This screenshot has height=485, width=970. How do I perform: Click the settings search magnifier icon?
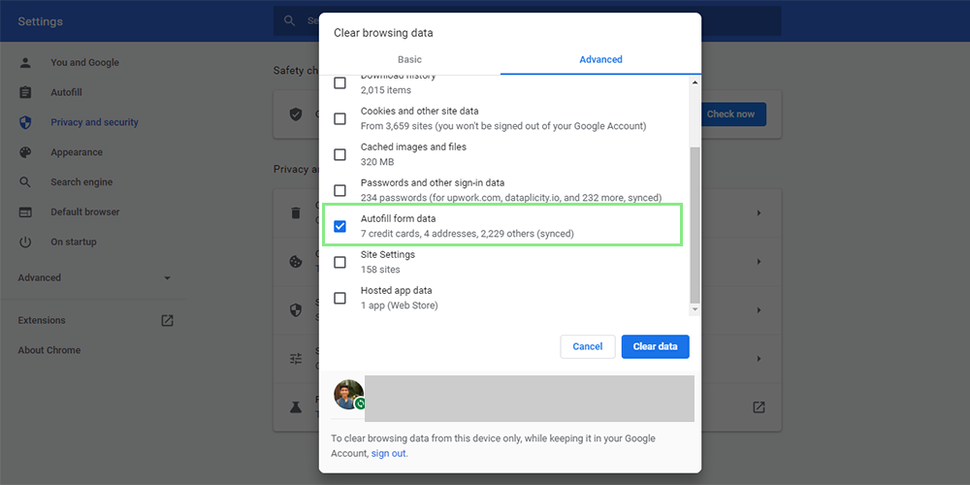[290, 21]
